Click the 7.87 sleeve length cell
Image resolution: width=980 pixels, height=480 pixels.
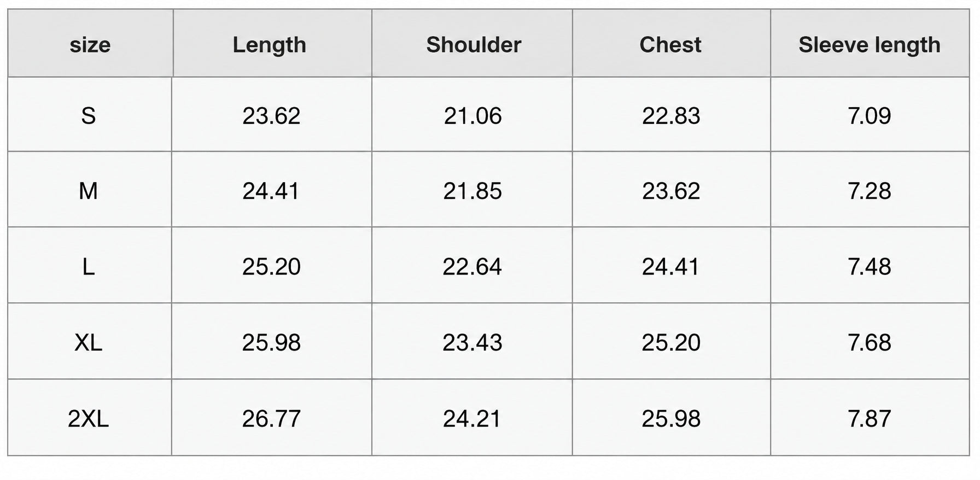click(x=870, y=418)
